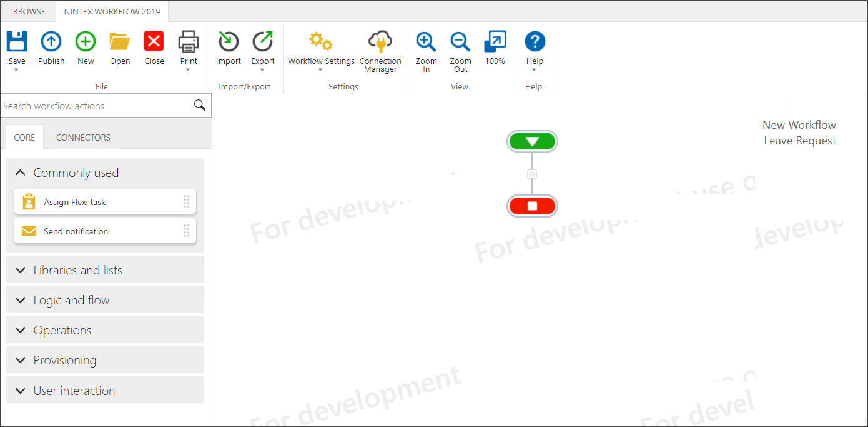Expand the Logic and flow section

click(x=105, y=299)
